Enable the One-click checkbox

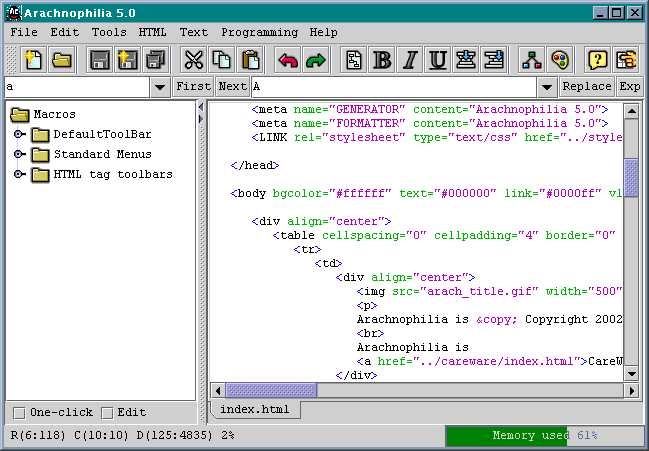[19, 412]
